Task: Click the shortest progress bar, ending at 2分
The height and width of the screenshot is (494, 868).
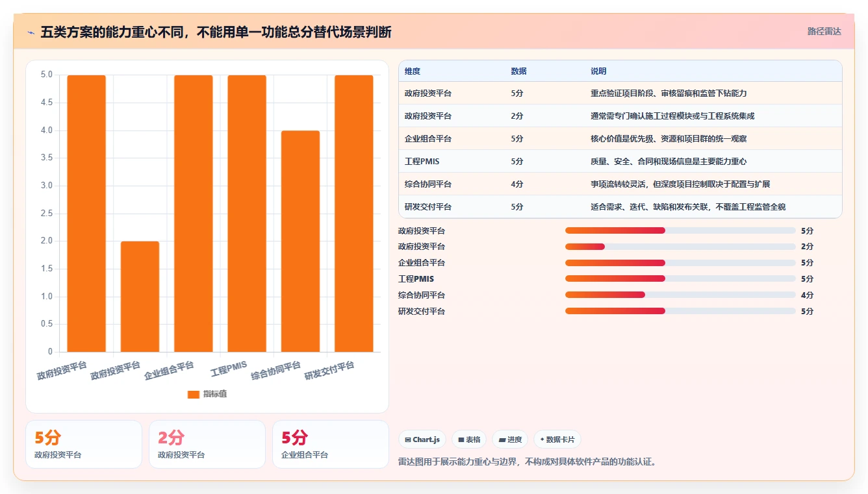Action: [680, 247]
